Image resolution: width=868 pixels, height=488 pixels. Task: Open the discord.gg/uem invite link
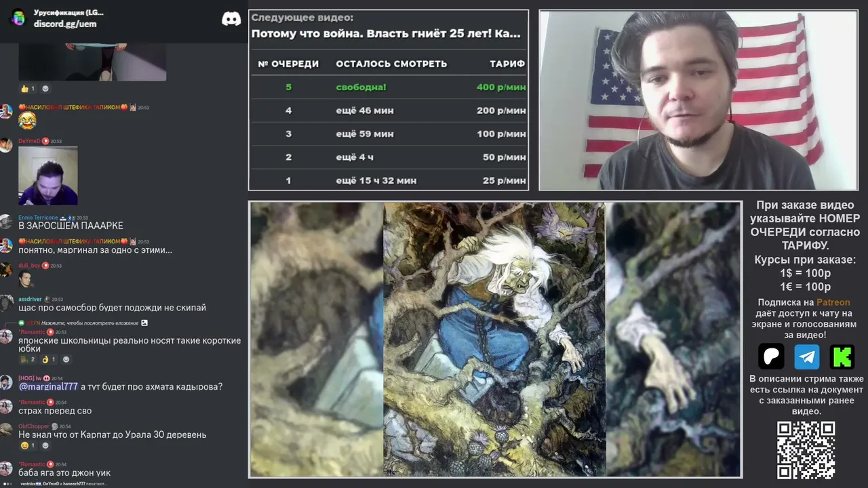coord(65,24)
